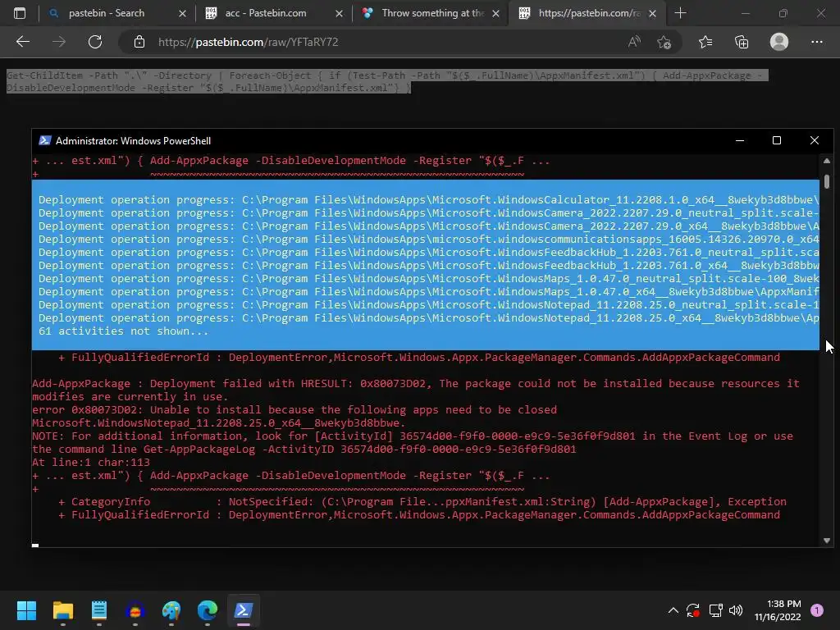This screenshot has height=630, width=840.
Task: Click the PowerShell scrollbar thumb
Action: (x=827, y=181)
